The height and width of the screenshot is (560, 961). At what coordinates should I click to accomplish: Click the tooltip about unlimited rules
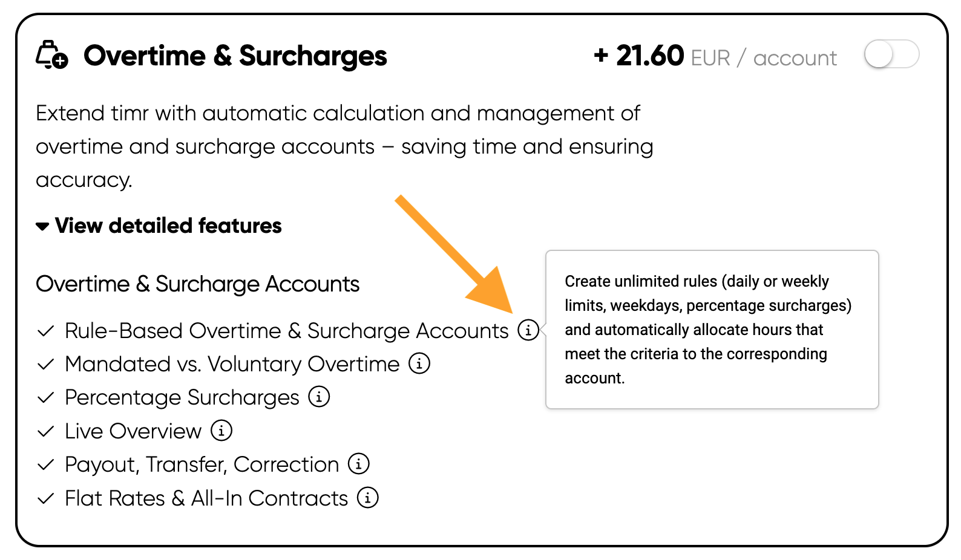tap(712, 330)
